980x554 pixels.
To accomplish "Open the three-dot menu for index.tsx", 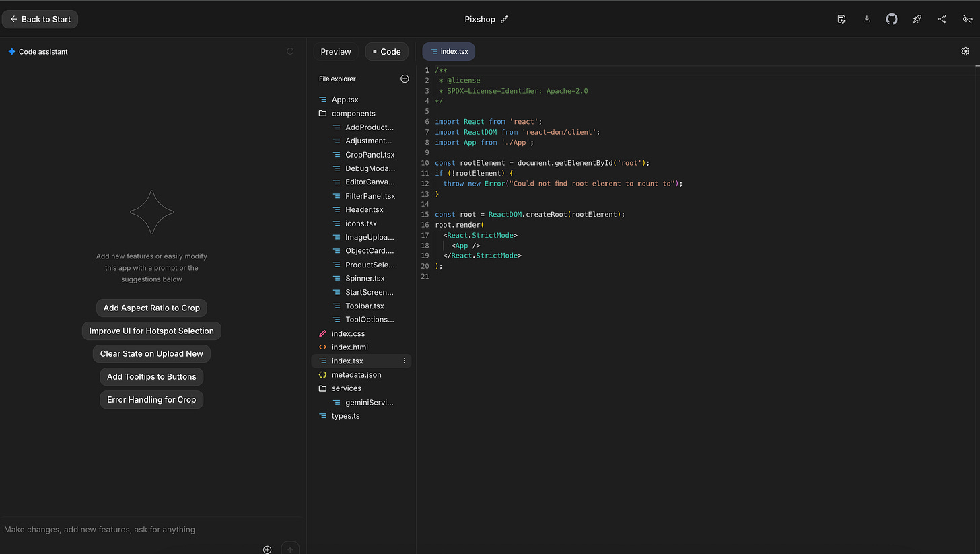I will point(404,361).
